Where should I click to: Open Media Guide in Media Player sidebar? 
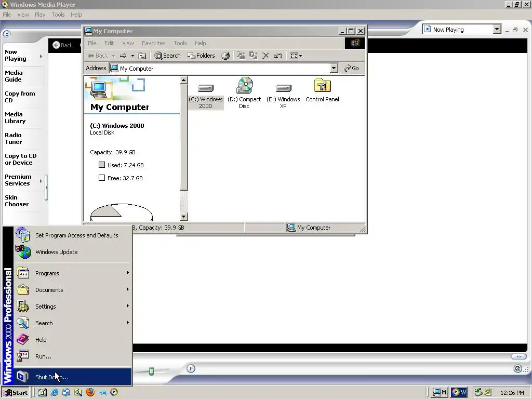coord(14,76)
